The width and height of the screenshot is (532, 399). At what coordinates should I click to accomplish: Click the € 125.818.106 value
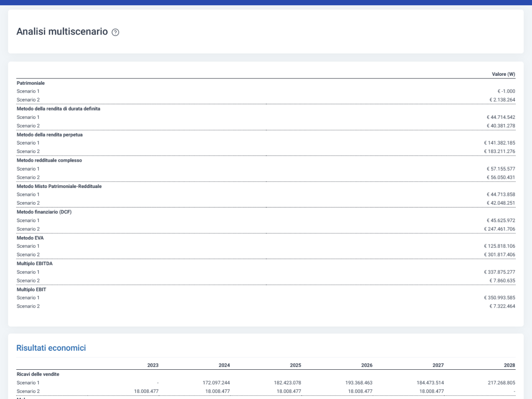point(500,246)
